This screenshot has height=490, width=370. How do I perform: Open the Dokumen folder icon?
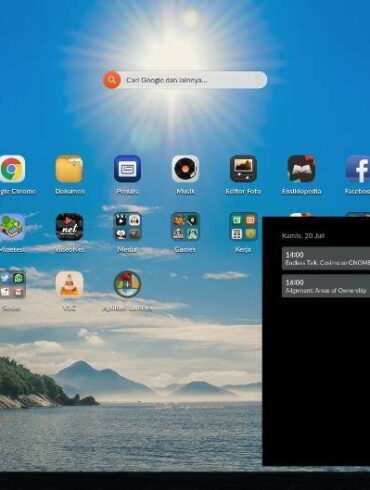tap(69, 169)
